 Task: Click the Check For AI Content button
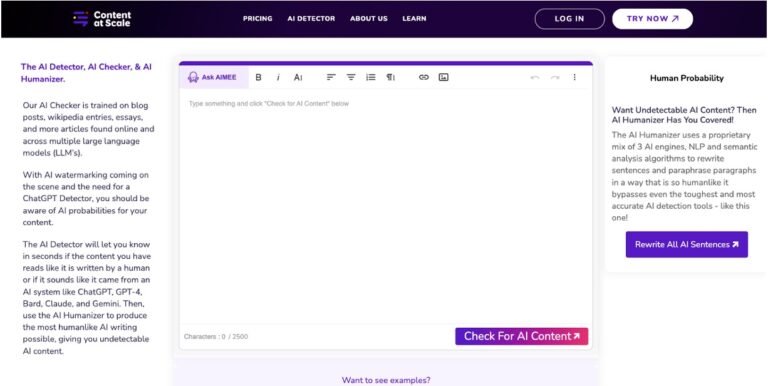522,337
